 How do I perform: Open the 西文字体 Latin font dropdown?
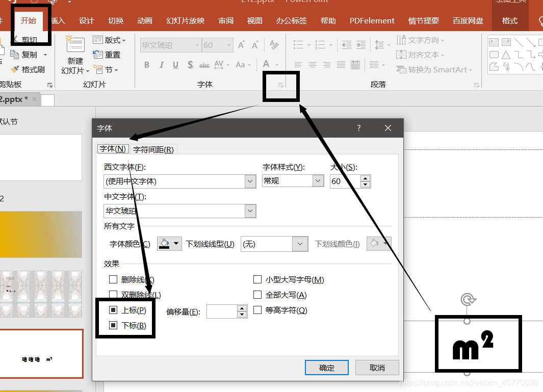(250, 181)
